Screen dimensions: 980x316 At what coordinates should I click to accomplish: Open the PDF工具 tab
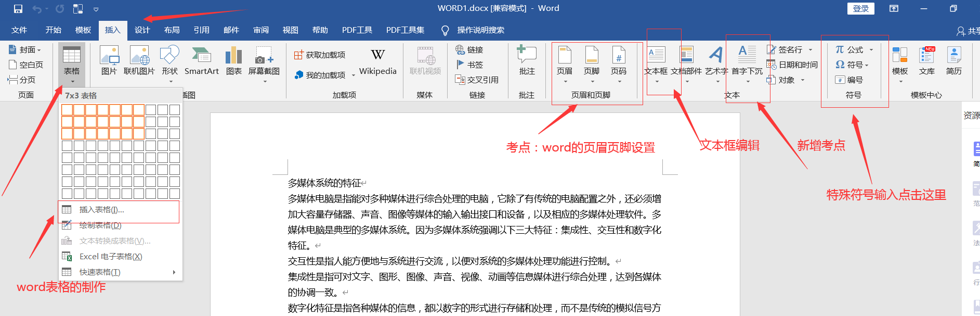click(357, 30)
